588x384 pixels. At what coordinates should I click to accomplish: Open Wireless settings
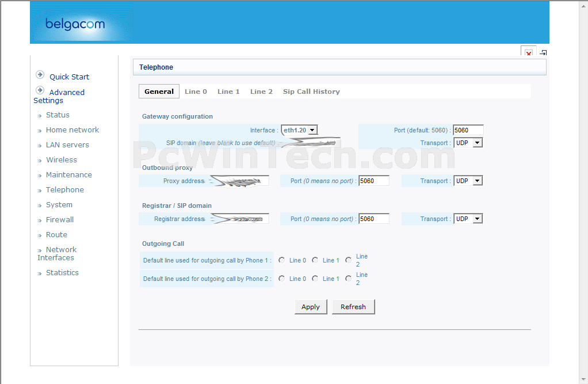62,160
